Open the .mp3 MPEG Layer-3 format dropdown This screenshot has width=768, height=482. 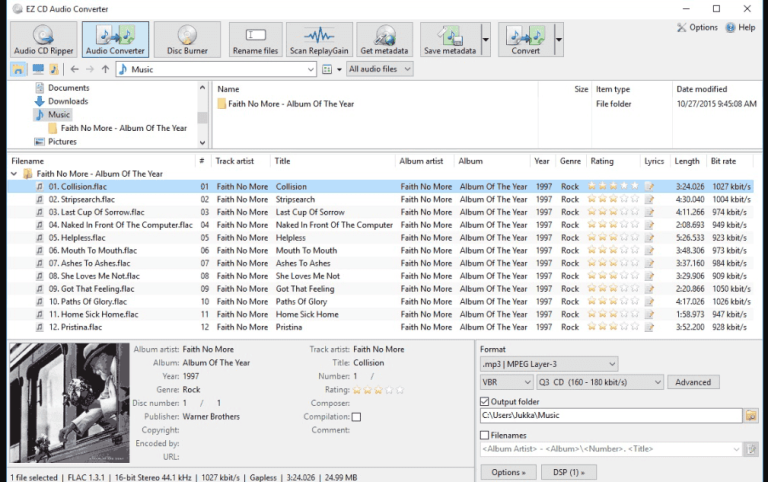[x=549, y=364]
